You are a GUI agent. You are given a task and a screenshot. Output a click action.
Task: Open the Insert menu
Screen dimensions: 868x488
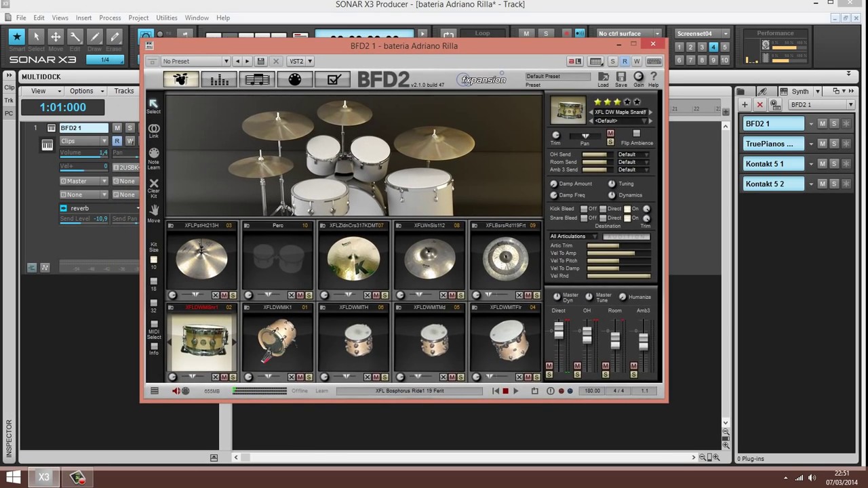[83, 18]
